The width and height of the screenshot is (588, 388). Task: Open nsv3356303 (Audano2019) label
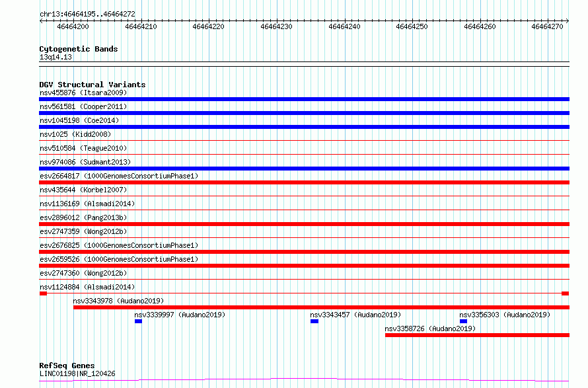(x=505, y=315)
